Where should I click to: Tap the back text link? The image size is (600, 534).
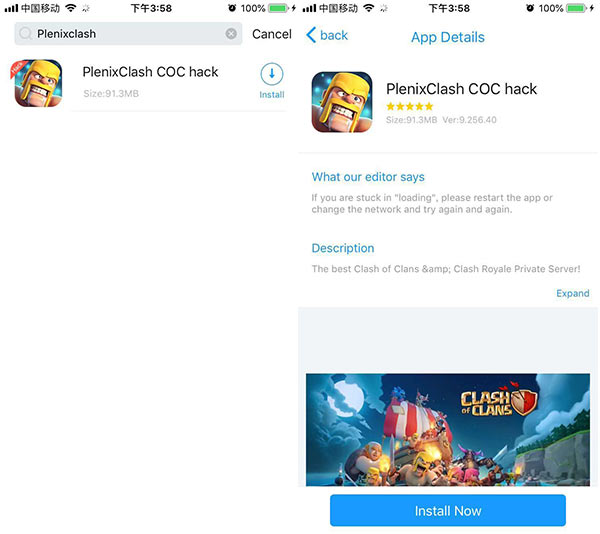pos(334,36)
